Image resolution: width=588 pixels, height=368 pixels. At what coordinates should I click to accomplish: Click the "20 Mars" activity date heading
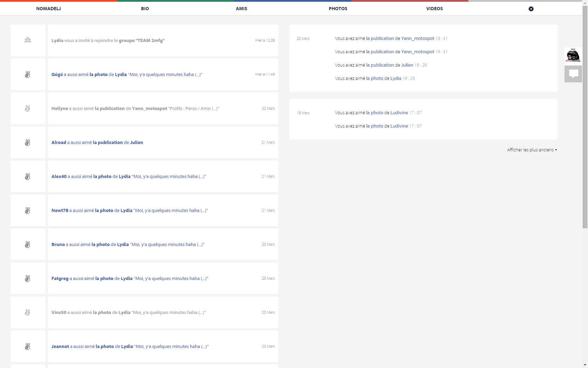coord(303,39)
